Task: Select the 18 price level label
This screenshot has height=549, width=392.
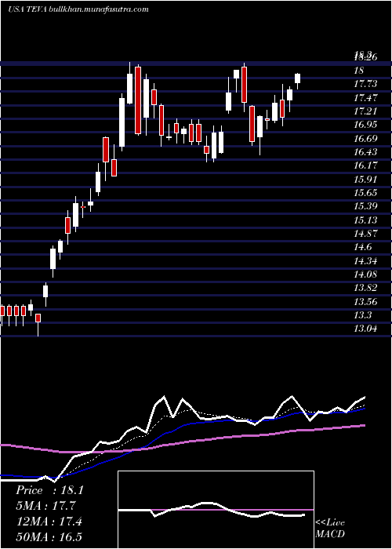Action: click(x=359, y=71)
